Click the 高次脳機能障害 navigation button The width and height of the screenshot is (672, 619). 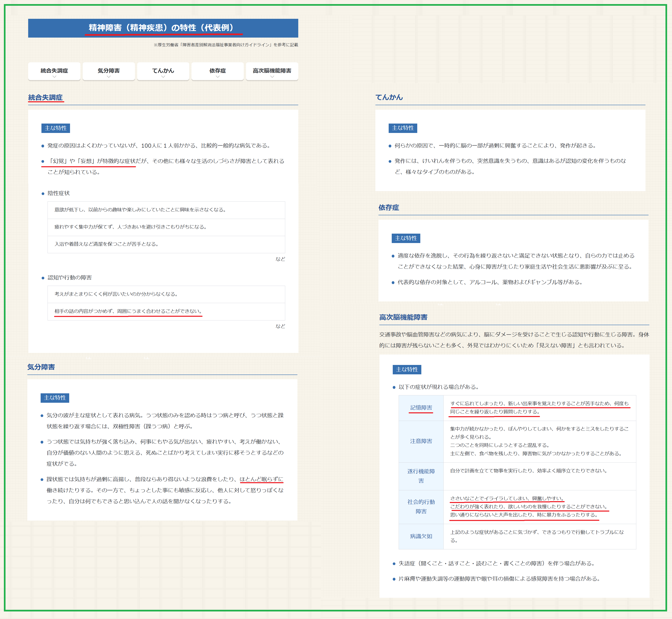(x=272, y=71)
